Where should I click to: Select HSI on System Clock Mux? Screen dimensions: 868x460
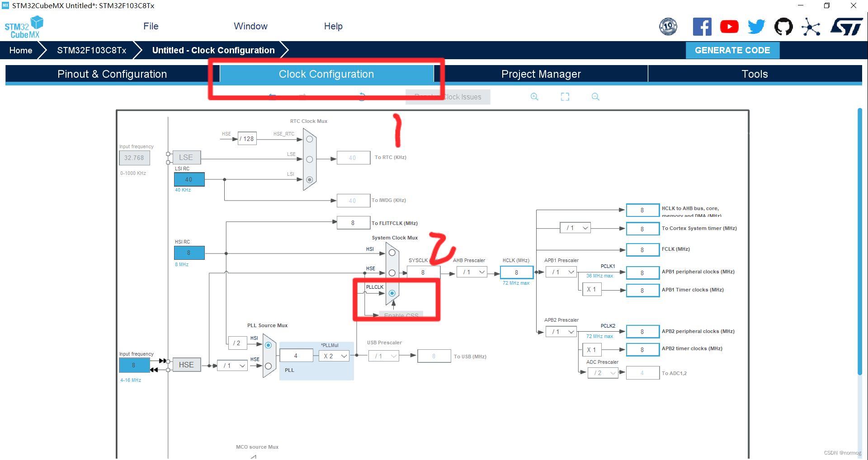(392, 253)
